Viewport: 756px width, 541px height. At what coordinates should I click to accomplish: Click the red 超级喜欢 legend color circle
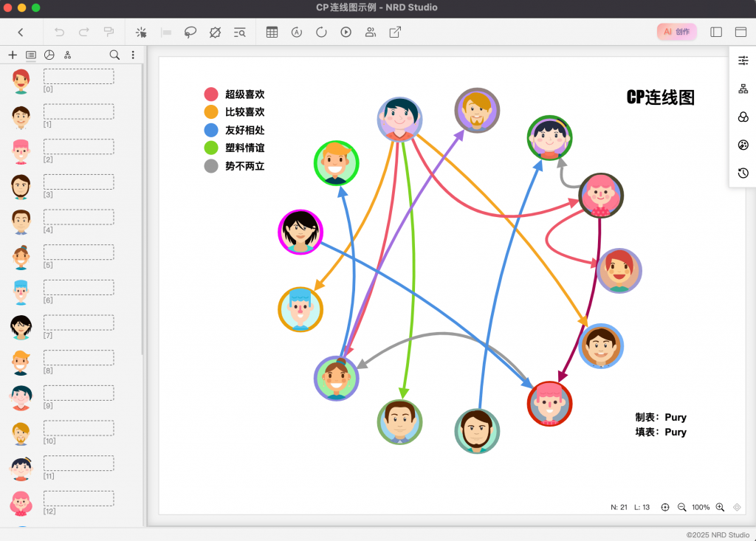pyautogui.click(x=211, y=94)
